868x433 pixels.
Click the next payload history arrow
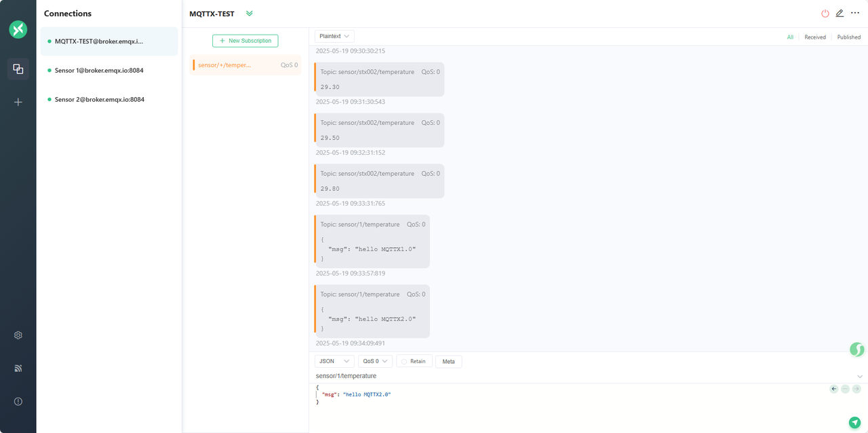point(856,389)
